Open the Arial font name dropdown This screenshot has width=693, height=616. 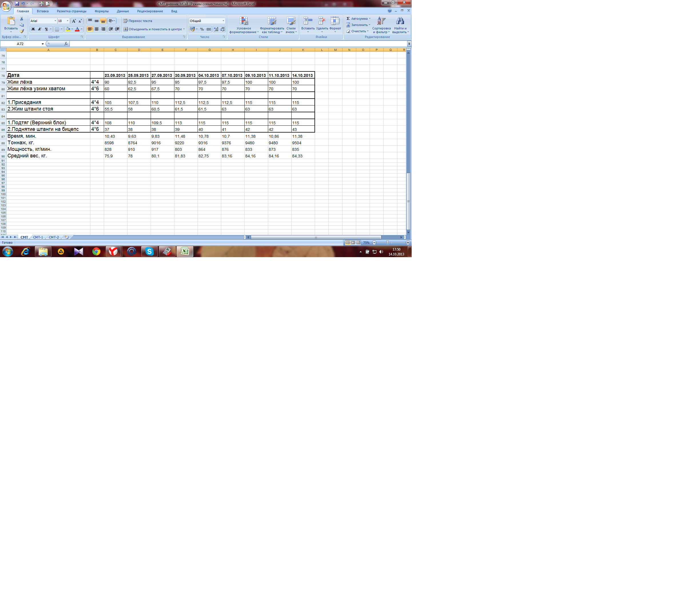(x=55, y=21)
